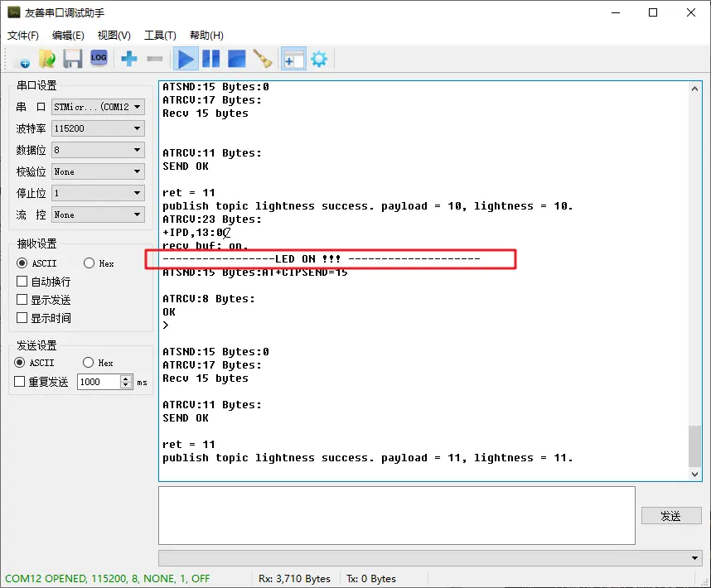This screenshot has height=588, width=711.
Task: Enable the 显示时间 checkbox
Action: point(44,318)
